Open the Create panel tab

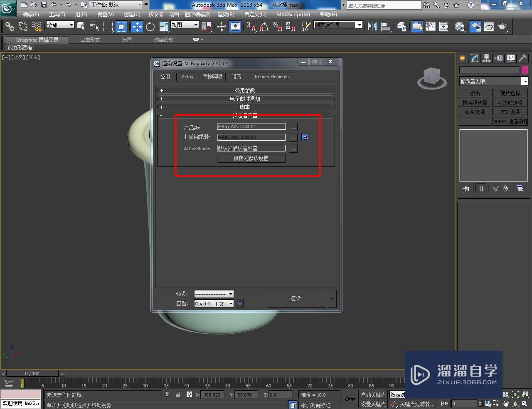(462, 58)
